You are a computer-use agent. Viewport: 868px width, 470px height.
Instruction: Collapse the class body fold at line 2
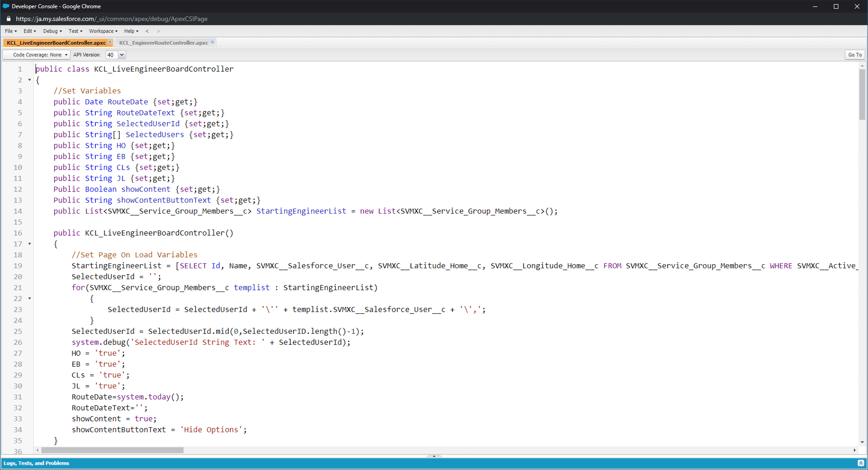(x=29, y=80)
